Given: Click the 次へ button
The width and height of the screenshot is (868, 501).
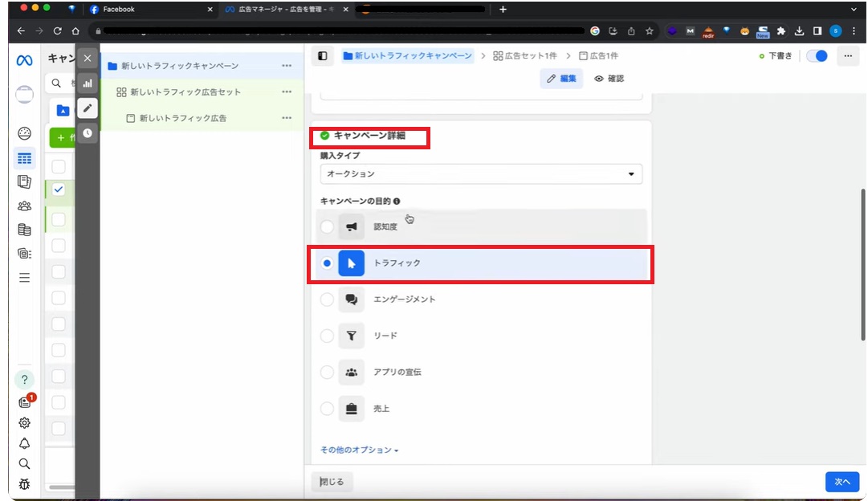Looking at the screenshot, I should tap(842, 482).
